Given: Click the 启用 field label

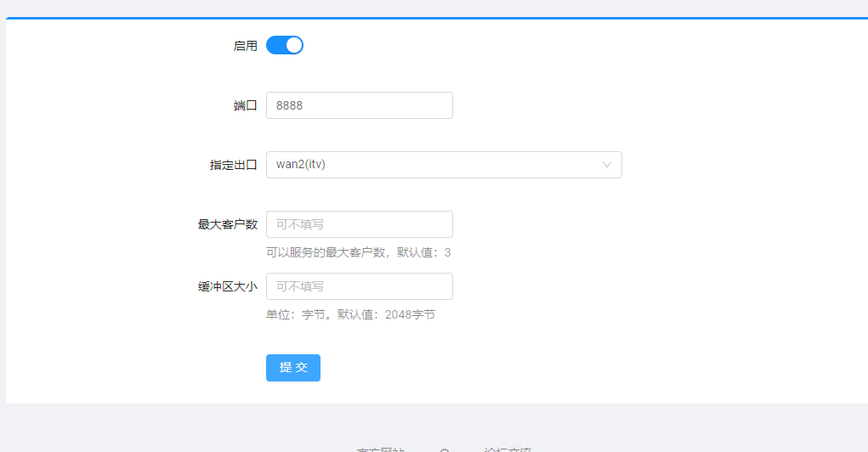Looking at the screenshot, I should [245, 46].
